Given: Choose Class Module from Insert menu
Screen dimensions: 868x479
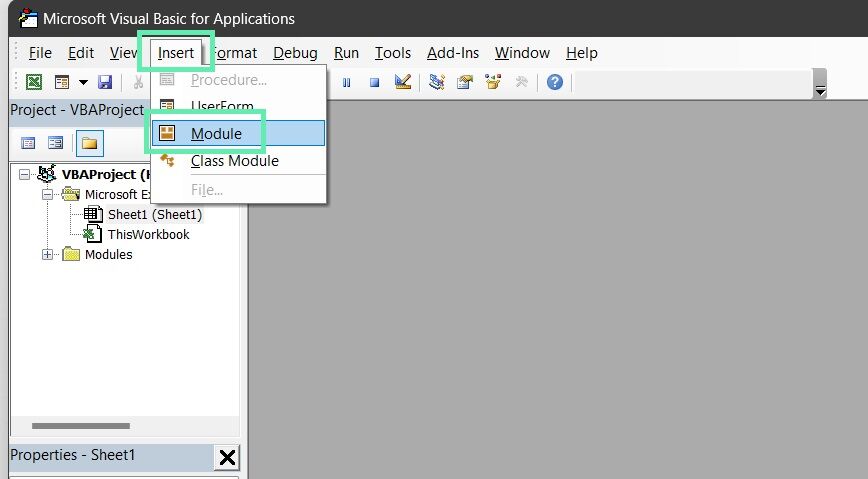Looking at the screenshot, I should pyautogui.click(x=239, y=161).
